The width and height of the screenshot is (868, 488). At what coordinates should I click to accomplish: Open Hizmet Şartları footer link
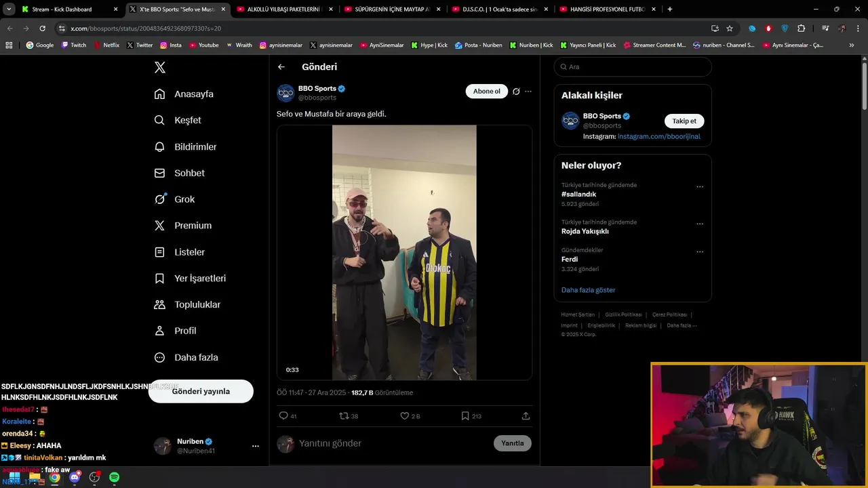[578, 314]
